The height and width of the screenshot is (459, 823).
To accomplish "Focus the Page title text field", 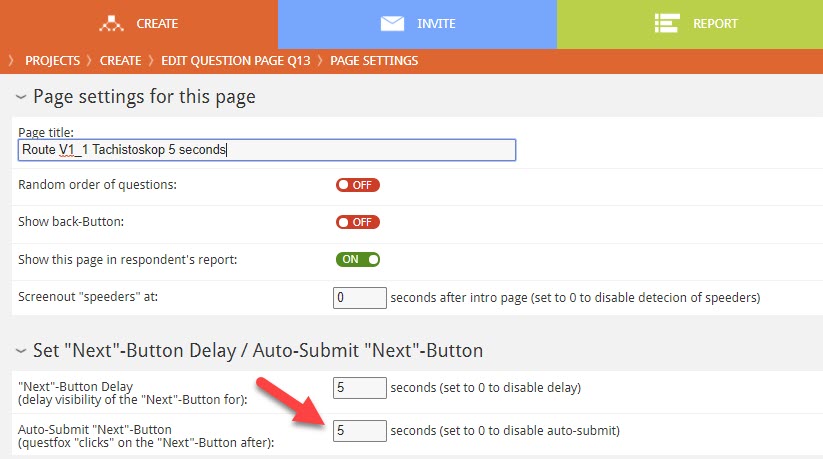I will click(267, 150).
